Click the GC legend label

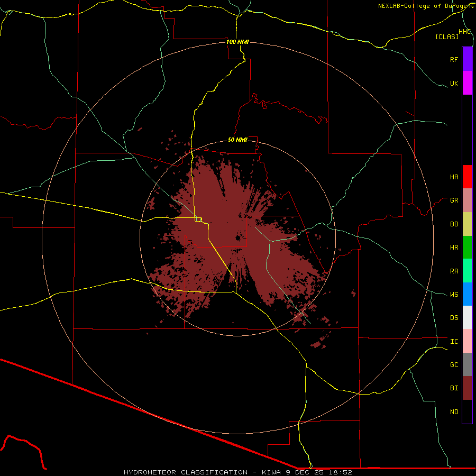point(454,365)
